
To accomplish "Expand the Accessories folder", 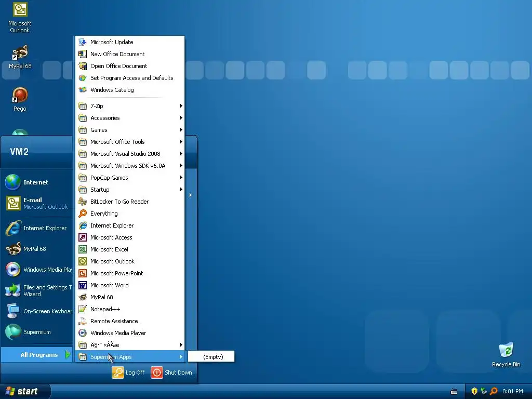I will pyautogui.click(x=129, y=118).
